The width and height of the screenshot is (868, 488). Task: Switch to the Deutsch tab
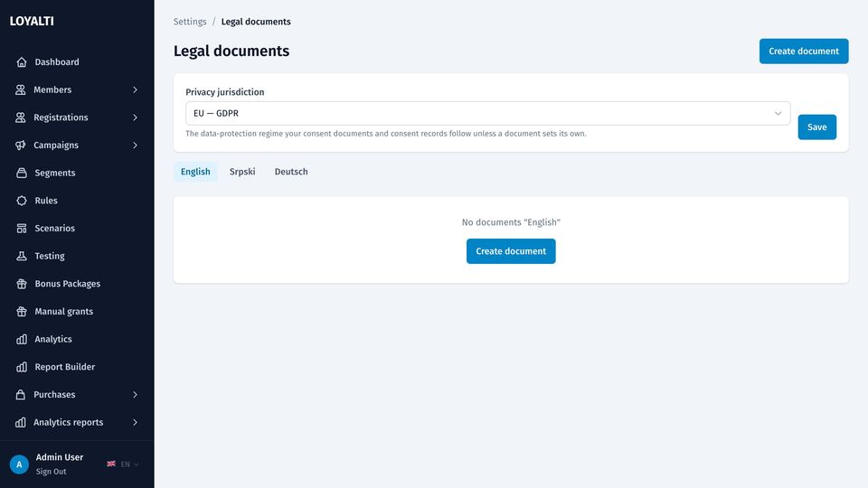coord(291,172)
